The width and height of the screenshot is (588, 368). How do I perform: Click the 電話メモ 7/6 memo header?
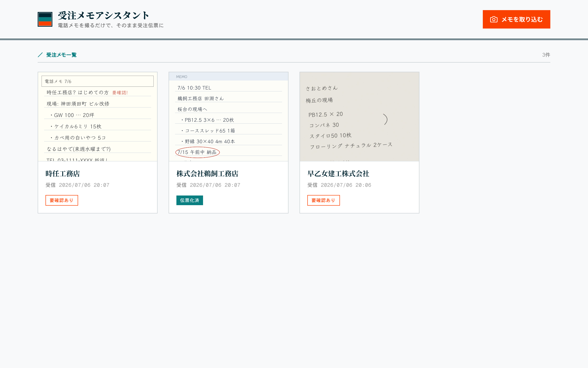(98, 81)
